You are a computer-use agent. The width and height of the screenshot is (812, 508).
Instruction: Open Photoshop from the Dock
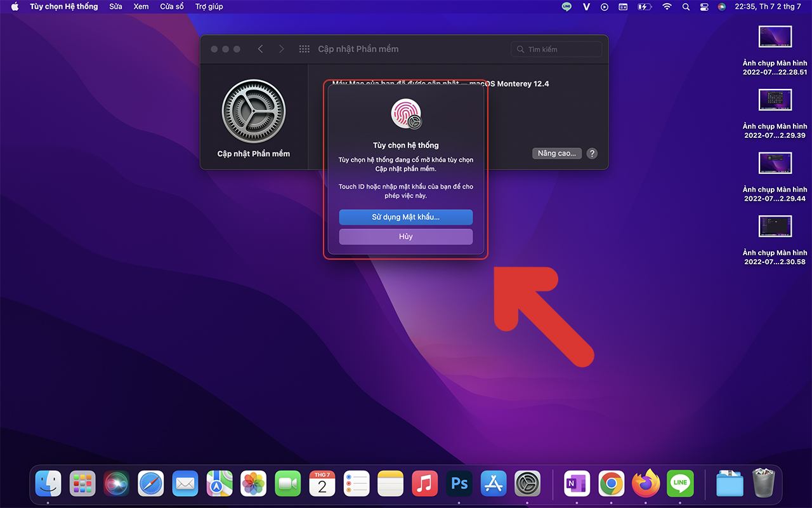point(459,484)
